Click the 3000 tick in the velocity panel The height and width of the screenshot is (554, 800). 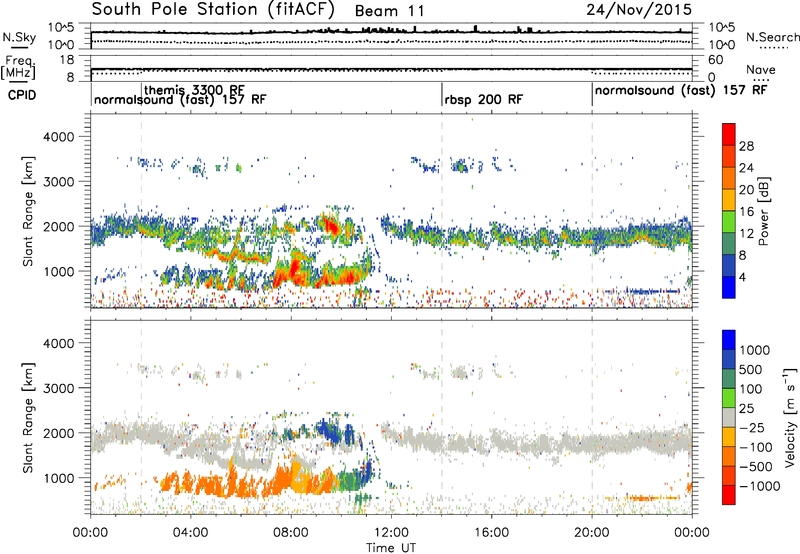pos(58,388)
